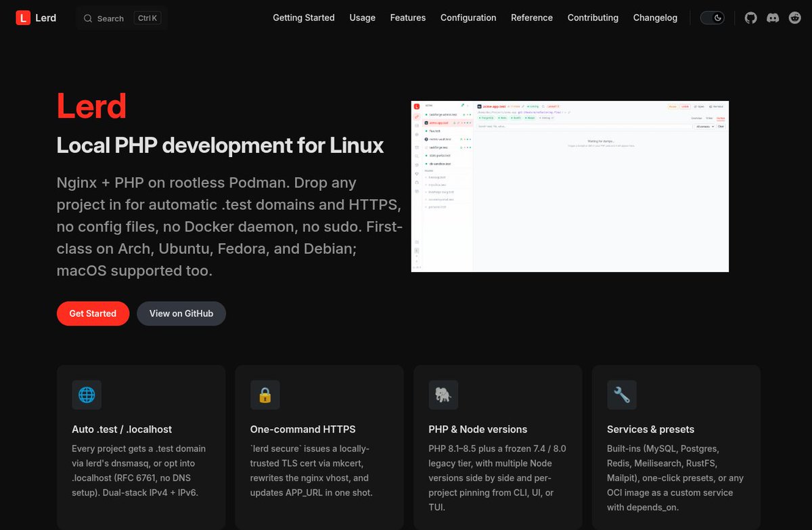This screenshot has width=812, height=530.
Task: Select the 'One-command HTTPS' card title
Action: 302,429
